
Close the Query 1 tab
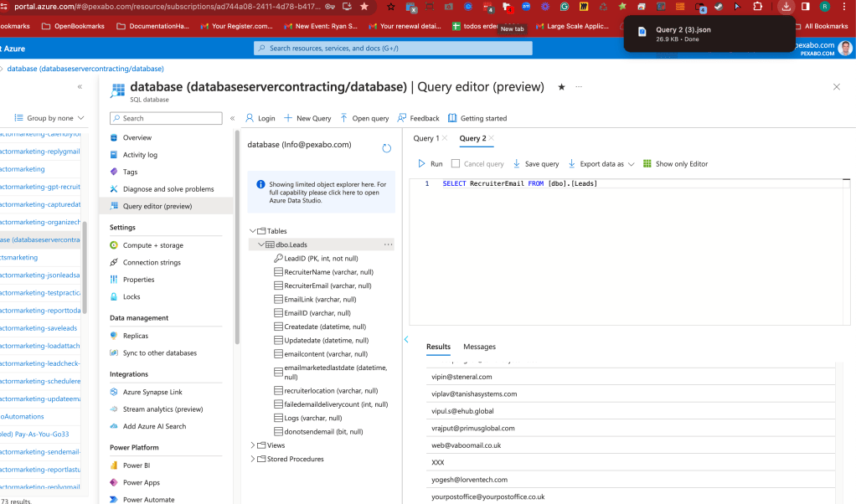445,138
